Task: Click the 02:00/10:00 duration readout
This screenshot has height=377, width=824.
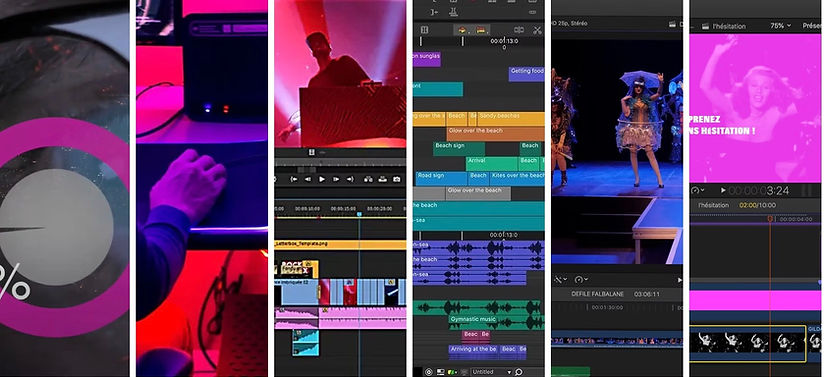Action: [757, 205]
